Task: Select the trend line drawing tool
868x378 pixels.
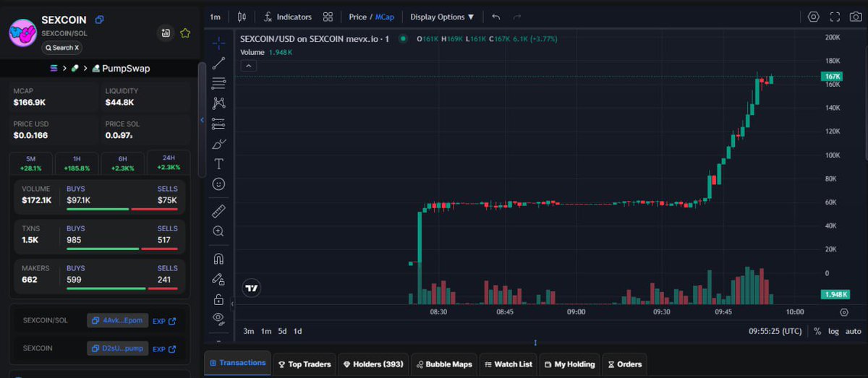Action: 218,64
